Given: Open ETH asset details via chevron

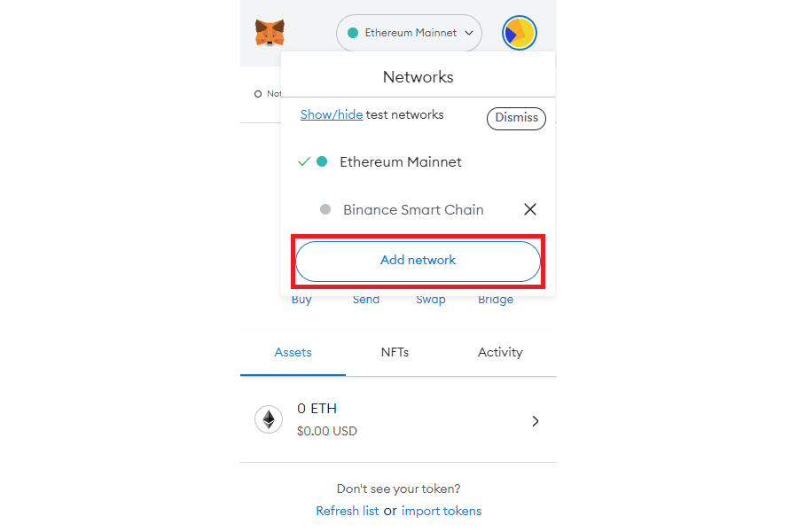Looking at the screenshot, I should tap(536, 421).
